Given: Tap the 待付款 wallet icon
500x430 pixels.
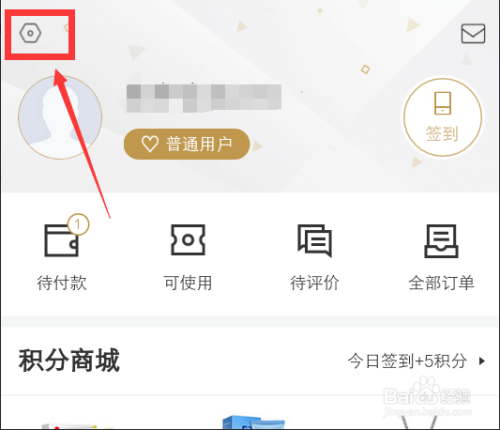Looking at the screenshot, I should [x=62, y=240].
